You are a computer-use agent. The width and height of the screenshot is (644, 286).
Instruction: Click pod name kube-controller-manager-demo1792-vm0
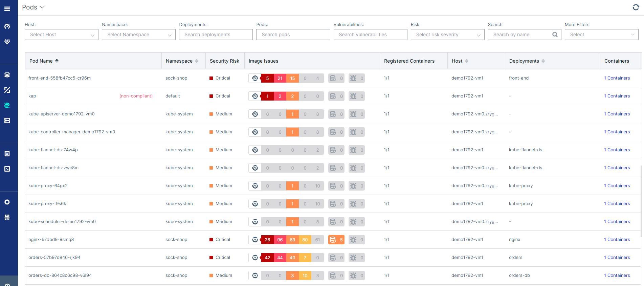[72, 132]
